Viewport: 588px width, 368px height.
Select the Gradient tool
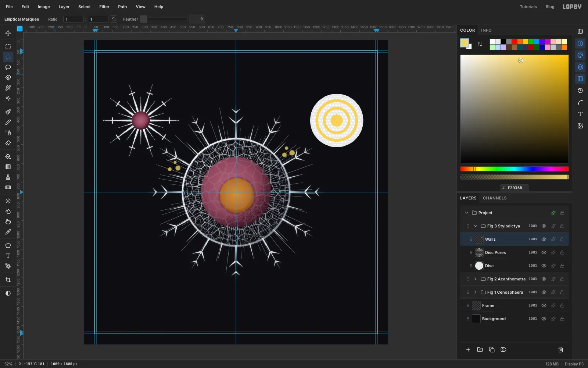point(8,167)
